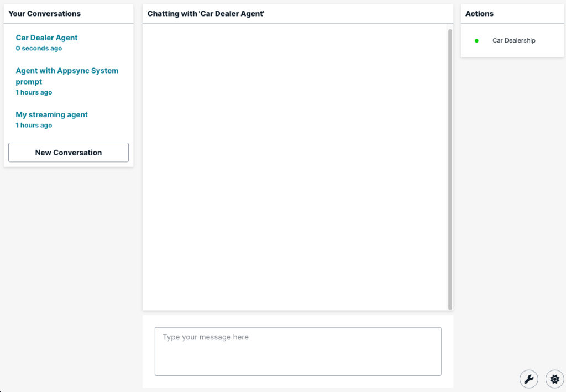Click the Actions panel header
Screen dimensions: 566x392
point(479,13)
